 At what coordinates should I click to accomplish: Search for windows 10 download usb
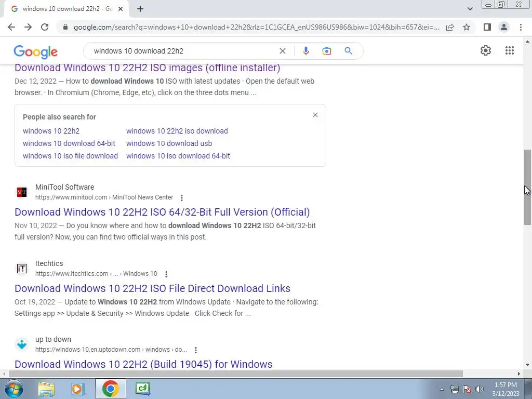click(169, 143)
